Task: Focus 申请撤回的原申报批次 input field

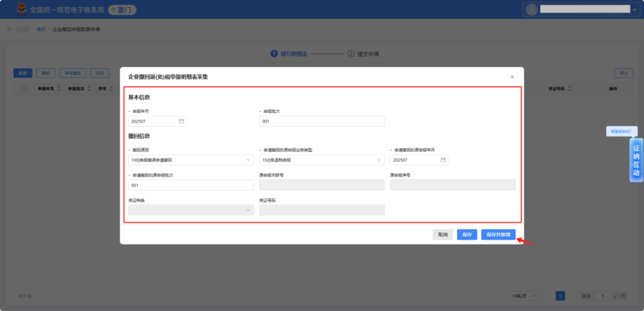Action: coord(191,185)
